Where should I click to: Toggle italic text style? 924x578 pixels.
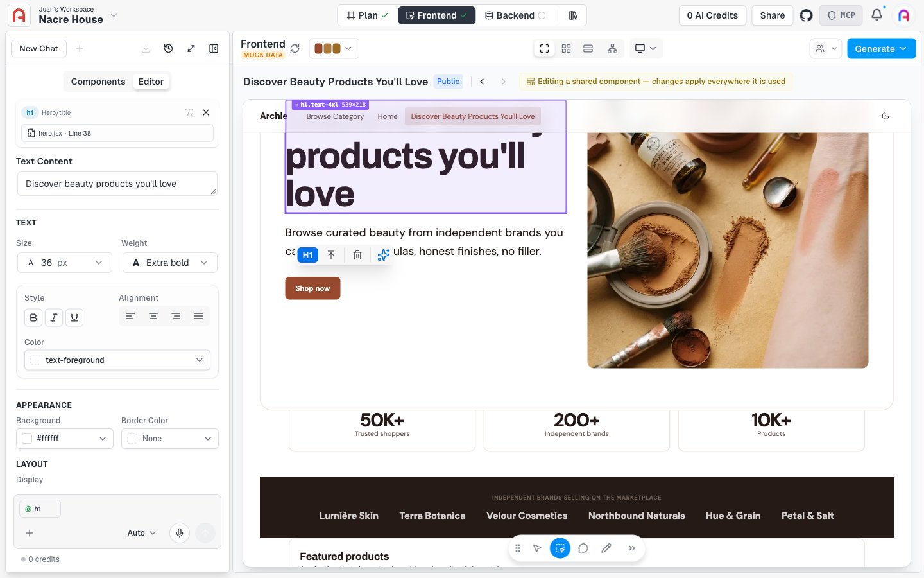coord(54,317)
